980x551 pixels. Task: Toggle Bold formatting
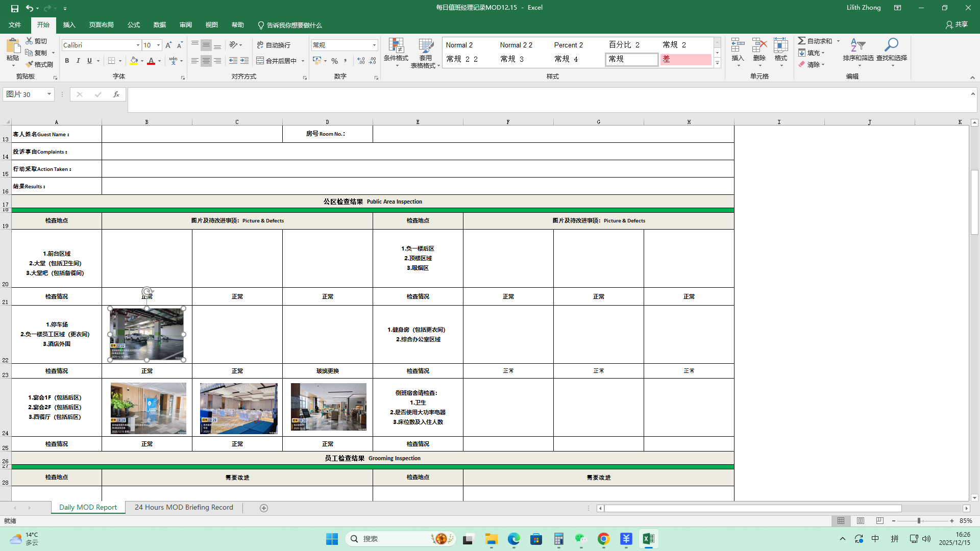[x=67, y=61]
